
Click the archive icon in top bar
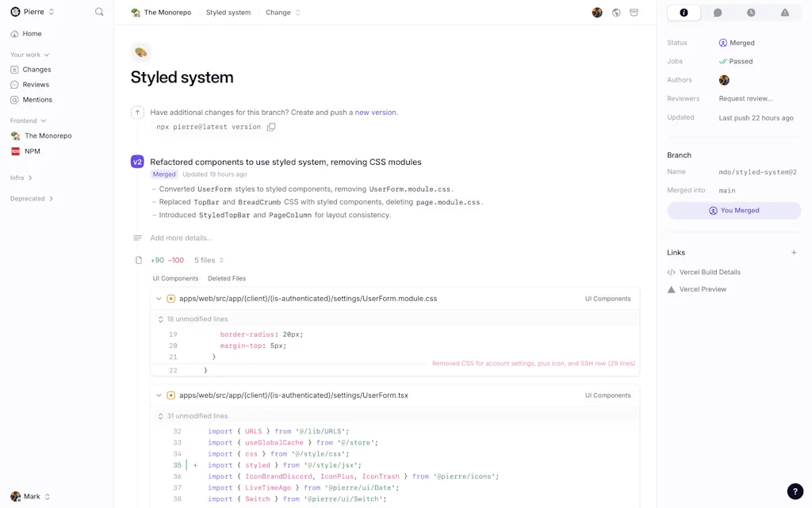tap(634, 13)
